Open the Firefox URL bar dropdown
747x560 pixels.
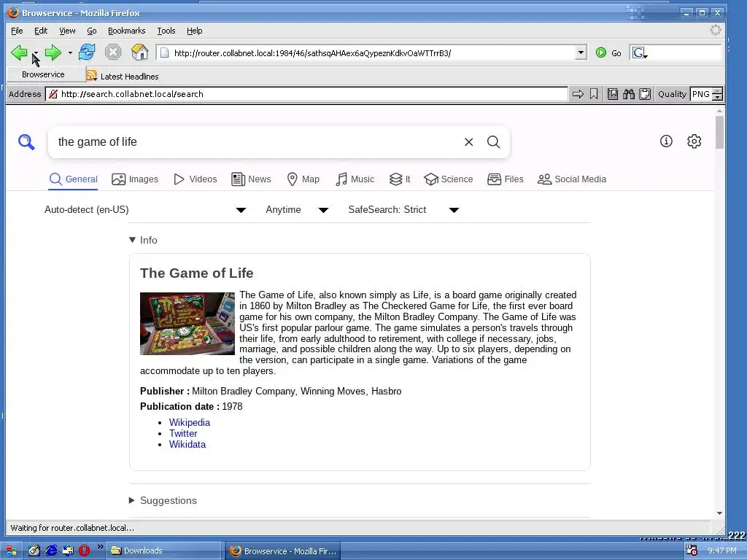pos(581,52)
